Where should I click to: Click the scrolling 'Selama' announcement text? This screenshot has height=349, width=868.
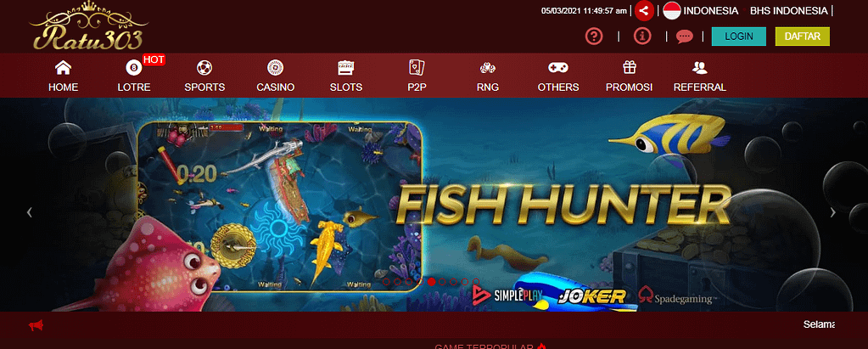819,325
